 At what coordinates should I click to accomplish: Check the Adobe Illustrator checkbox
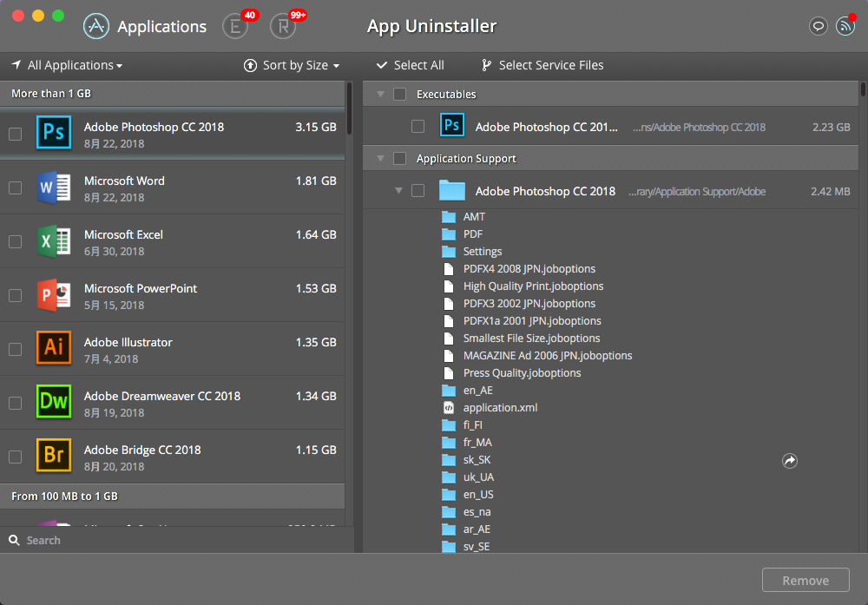(16, 349)
